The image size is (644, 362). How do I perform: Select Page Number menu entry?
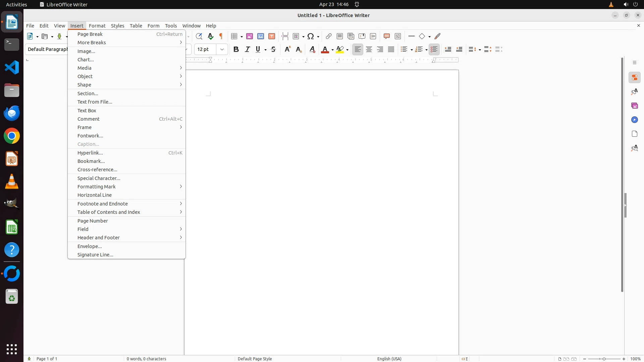[x=93, y=221]
